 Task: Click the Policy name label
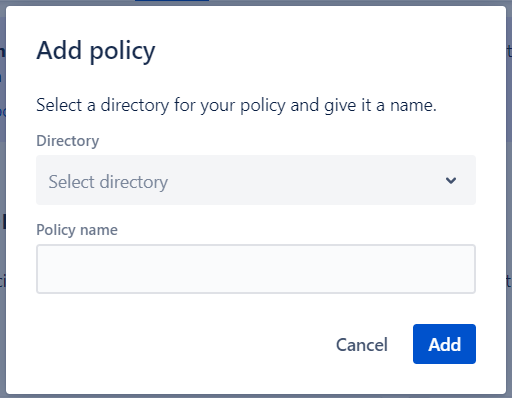point(77,230)
